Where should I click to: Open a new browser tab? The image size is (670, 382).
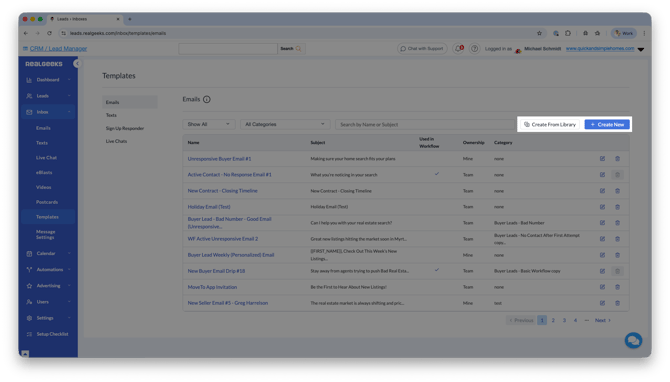130,19
